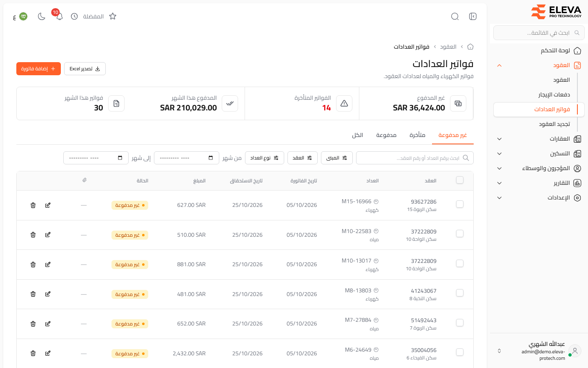Expand the العقارات sidebar section
The width and height of the screenshot is (588, 368).
tap(539, 139)
